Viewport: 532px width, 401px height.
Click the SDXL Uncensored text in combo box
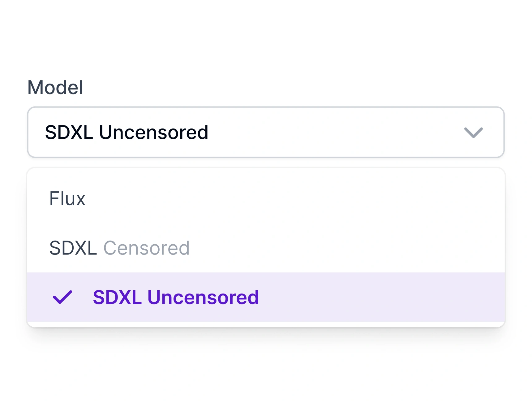coord(127,133)
